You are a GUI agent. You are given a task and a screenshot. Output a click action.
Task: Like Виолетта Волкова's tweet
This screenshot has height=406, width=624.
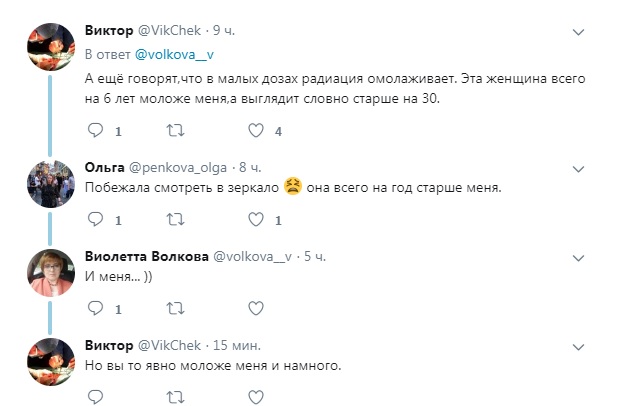(255, 308)
